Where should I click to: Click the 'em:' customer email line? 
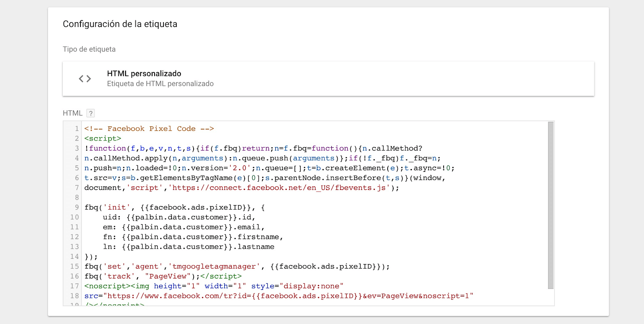click(184, 227)
